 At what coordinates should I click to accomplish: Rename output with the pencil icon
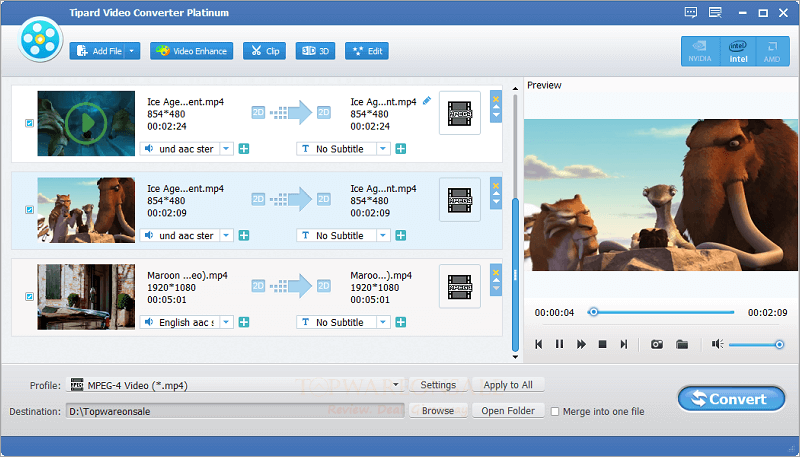point(427,101)
